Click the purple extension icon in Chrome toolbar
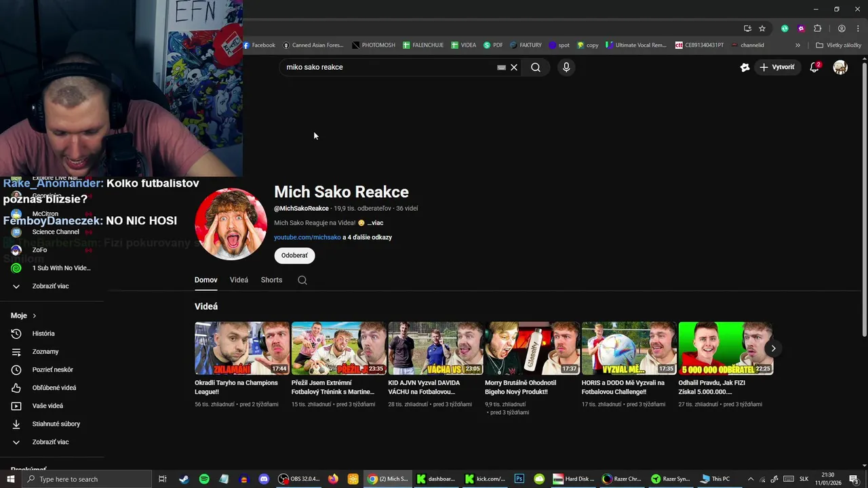This screenshot has width=868, height=488. [x=801, y=28]
